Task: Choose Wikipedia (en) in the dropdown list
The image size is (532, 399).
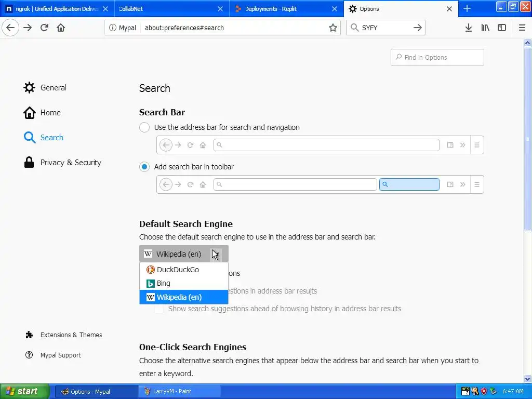Action: click(183, 297)
